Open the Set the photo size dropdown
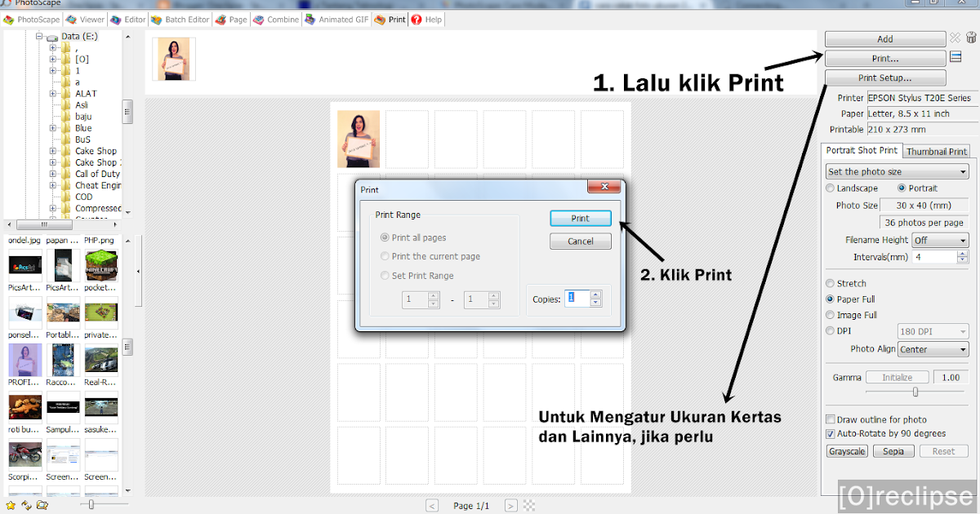 point(897,172)
